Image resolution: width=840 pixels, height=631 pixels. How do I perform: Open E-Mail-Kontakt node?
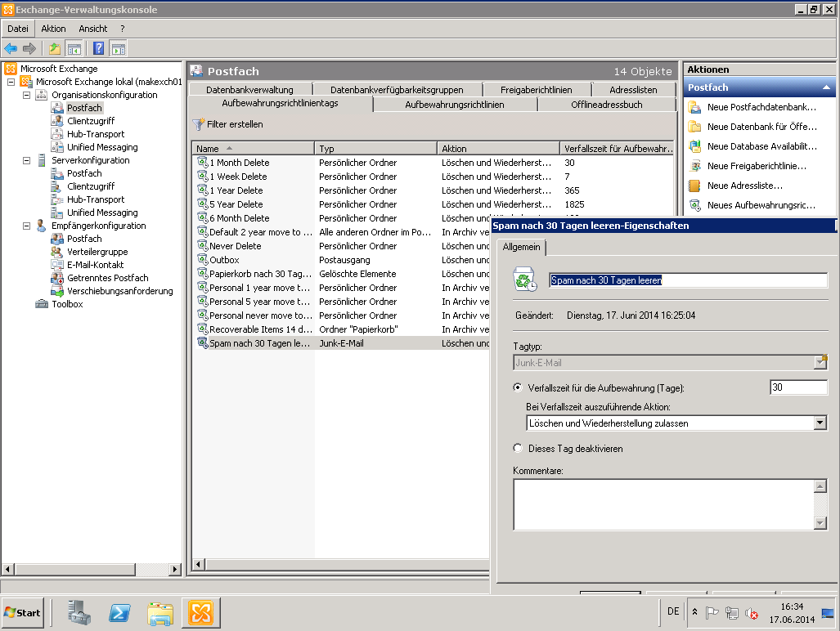tap(95, 264)
